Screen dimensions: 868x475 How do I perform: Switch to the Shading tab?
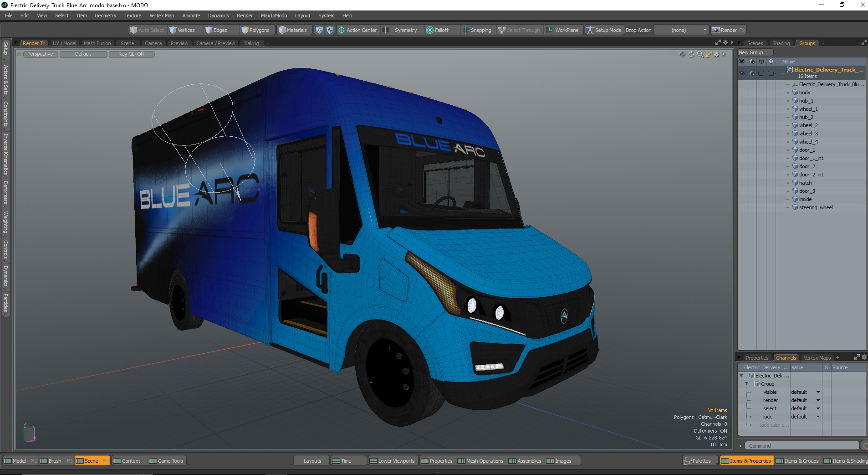click(x=781, y=43)
